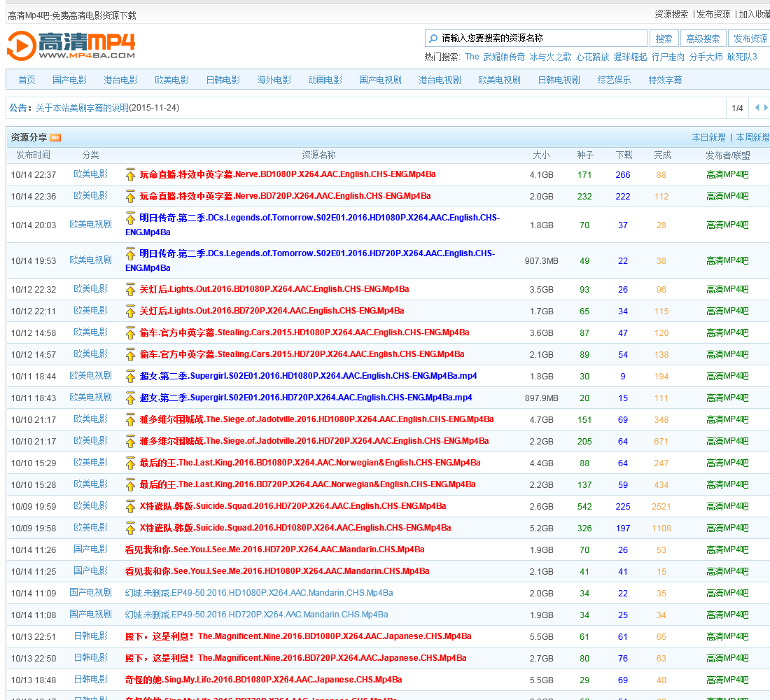
Task: Click the magnifier icon in the search box
Action: pyautogui.click(x=433, y=38)
